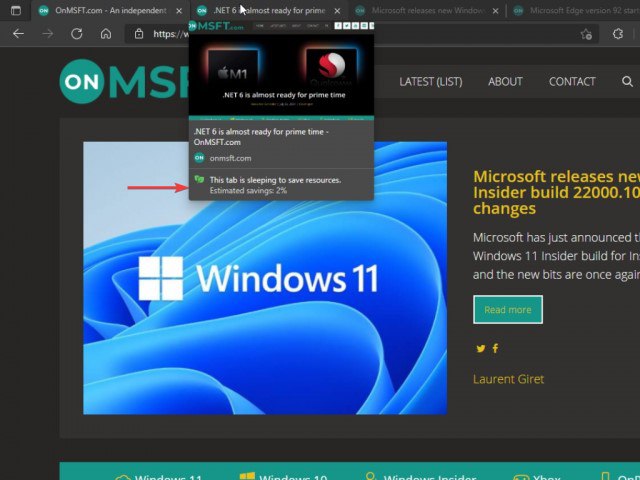This screenshot has width=640, height=480.
Task: Open author Laurent Giret's page
Action: point(508,379)
